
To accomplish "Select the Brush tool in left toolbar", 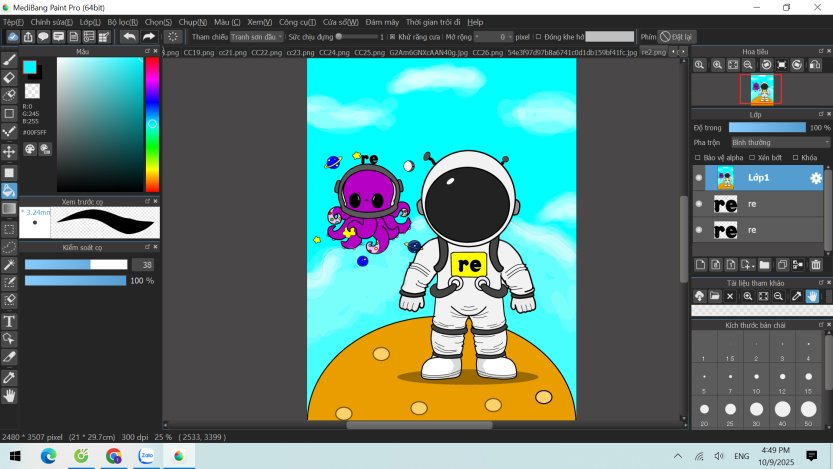I will 9,60.
